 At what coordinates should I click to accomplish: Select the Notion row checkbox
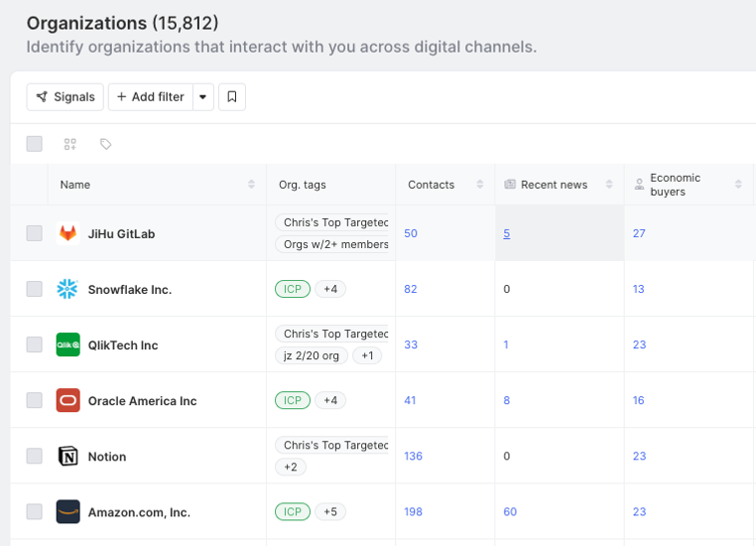35,456
